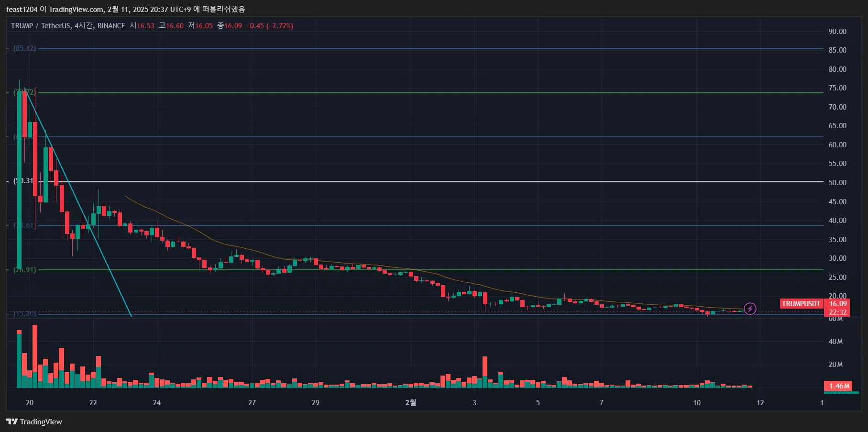
Task: Select the date label 24 on time axis
Action: coord(157,403)
